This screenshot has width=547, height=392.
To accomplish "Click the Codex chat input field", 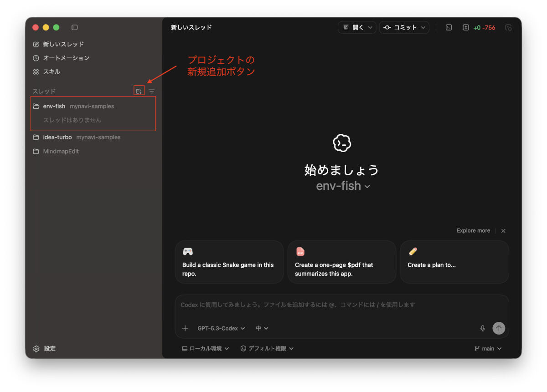I will [319, 305].
